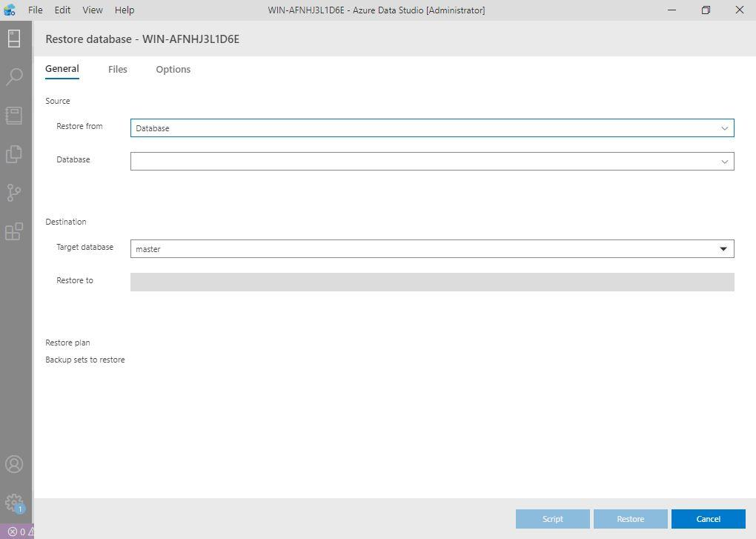756x539 pixels.
Task: Open the Help menu
Action: [125, 10]
